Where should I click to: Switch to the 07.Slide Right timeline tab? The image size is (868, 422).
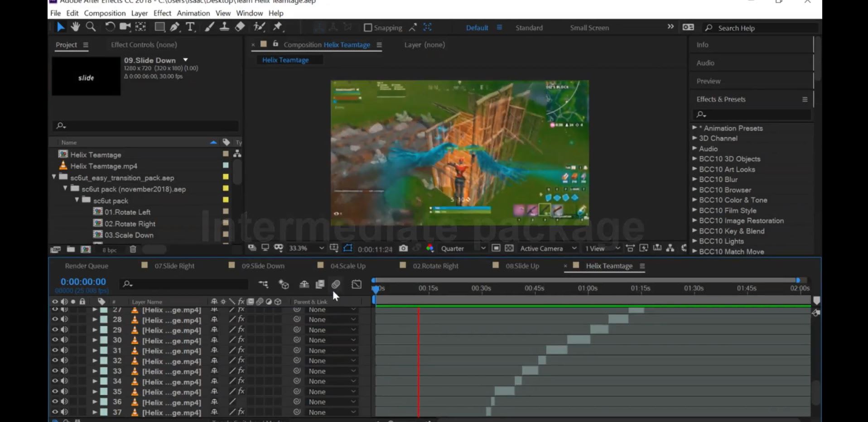[174, 266]
